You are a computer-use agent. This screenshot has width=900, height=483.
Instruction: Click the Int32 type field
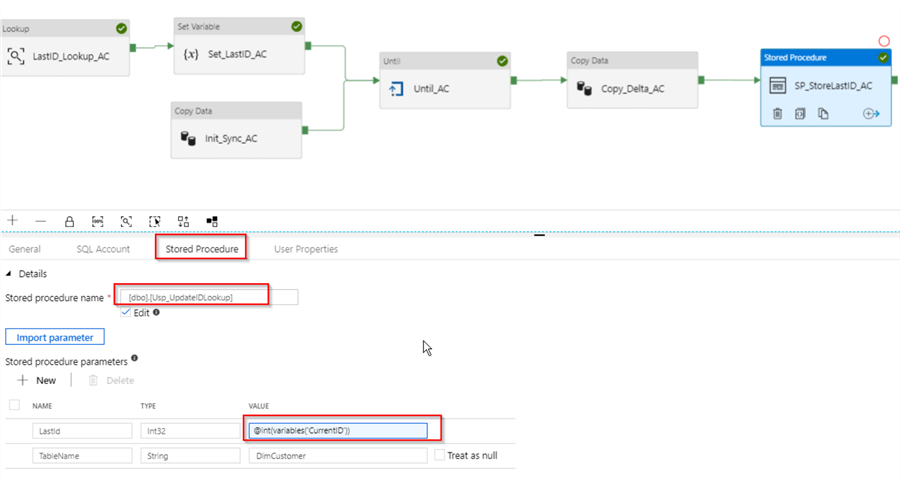[190, 431]
